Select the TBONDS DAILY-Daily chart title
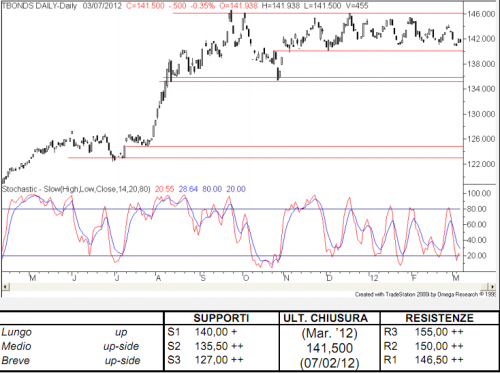 tap(40, 6)
